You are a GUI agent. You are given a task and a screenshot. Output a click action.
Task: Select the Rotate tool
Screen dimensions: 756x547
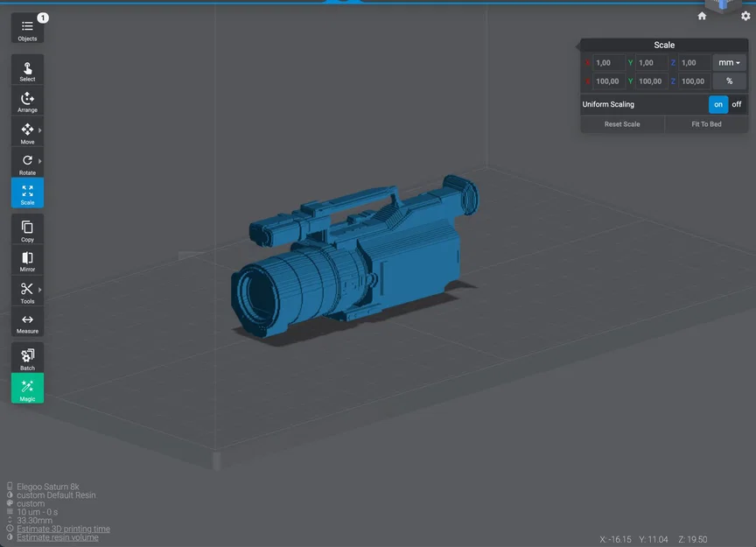[27, 163]
